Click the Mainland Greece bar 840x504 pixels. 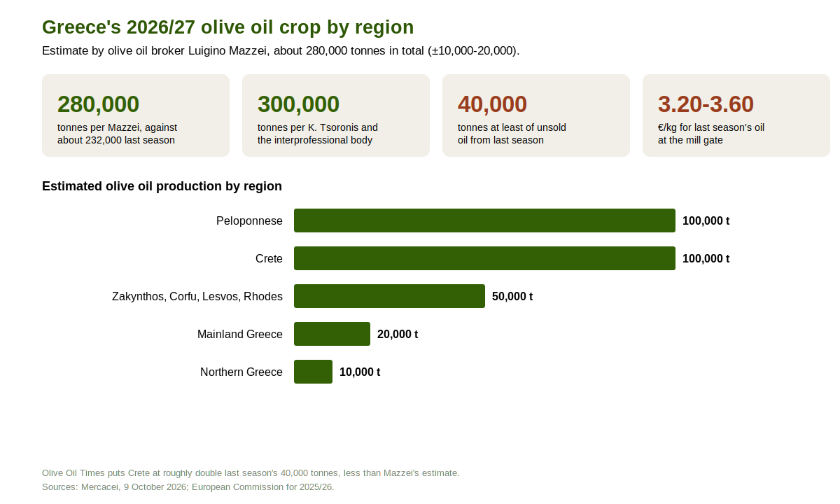point(332,334)
